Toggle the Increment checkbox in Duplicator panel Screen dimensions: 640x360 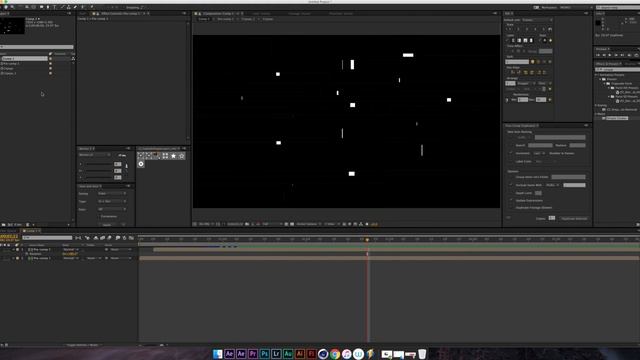click(511, 153)
